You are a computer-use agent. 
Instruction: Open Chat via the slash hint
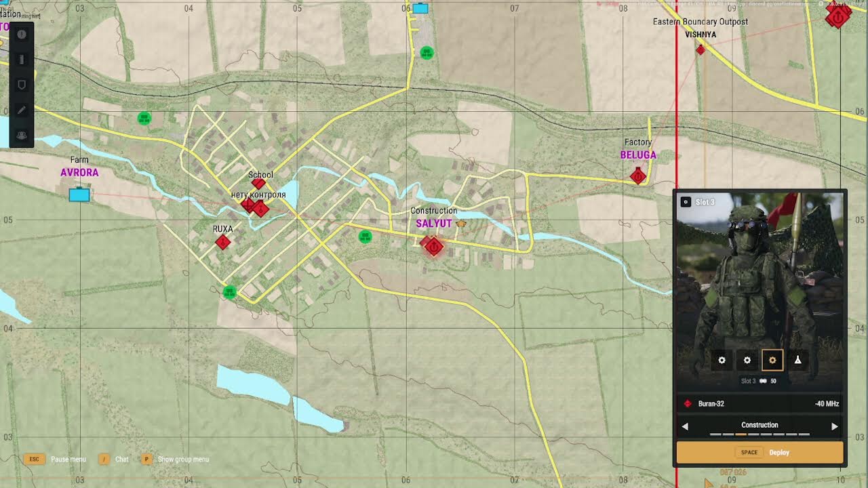point(113,459)
